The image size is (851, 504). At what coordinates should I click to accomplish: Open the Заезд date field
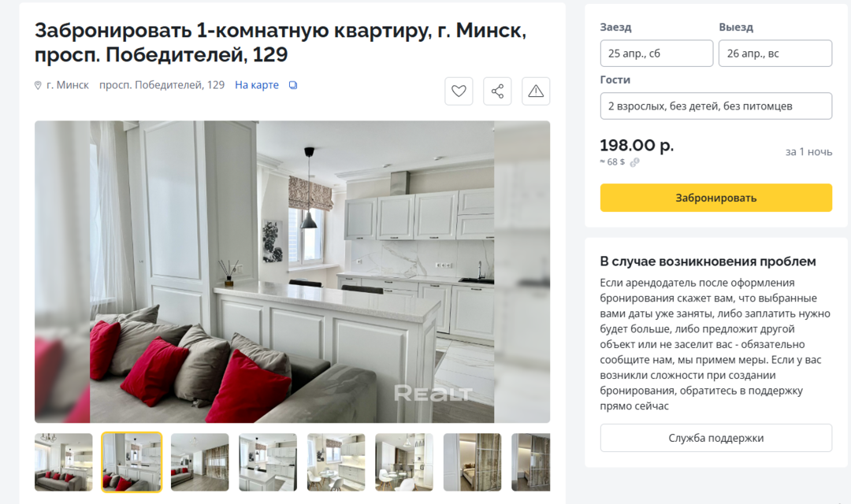pyautogui.click(x=656, y=54)
